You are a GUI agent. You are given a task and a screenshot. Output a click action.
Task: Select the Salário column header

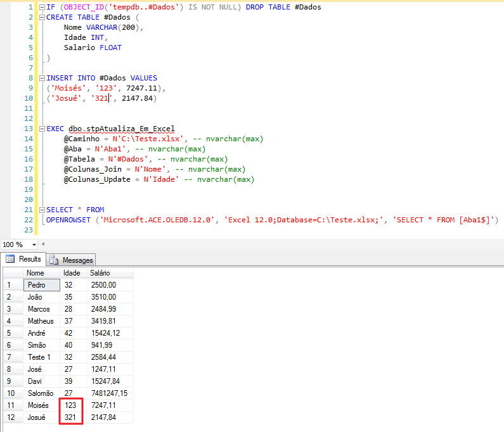pos(110,272)
